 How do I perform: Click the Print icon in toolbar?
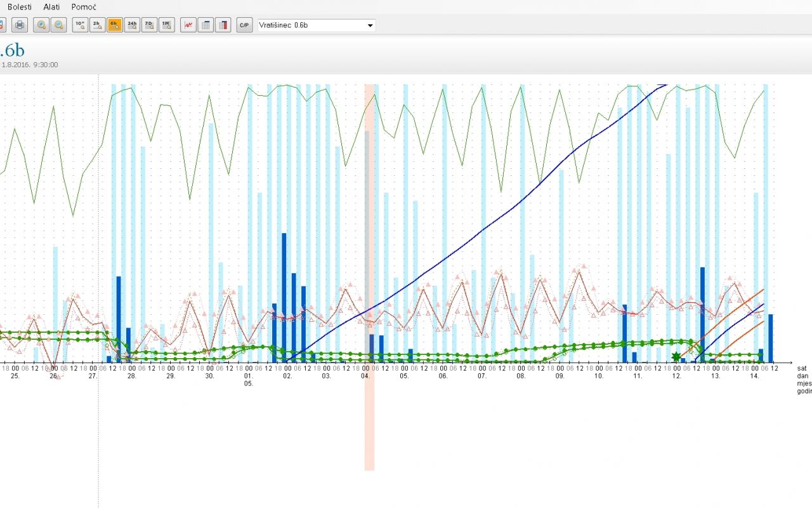click(x=20, y=25)
